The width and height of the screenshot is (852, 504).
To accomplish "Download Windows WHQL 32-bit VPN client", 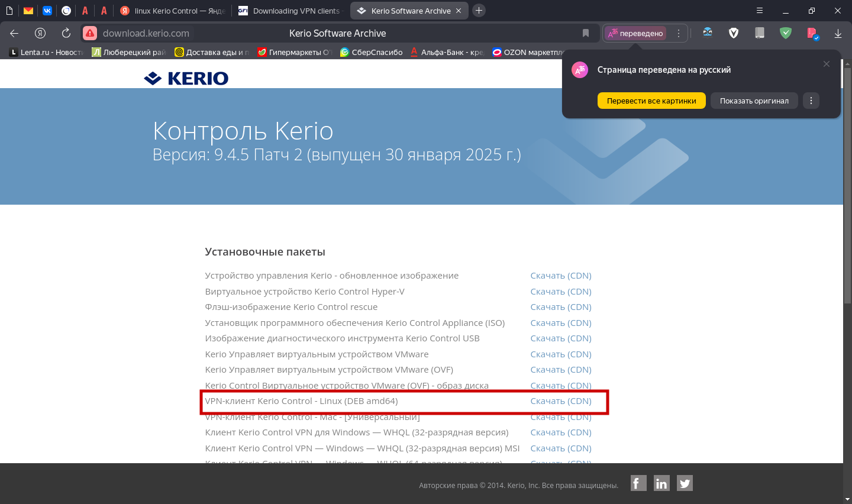I will pyautogui.click(x=561, y=432).
